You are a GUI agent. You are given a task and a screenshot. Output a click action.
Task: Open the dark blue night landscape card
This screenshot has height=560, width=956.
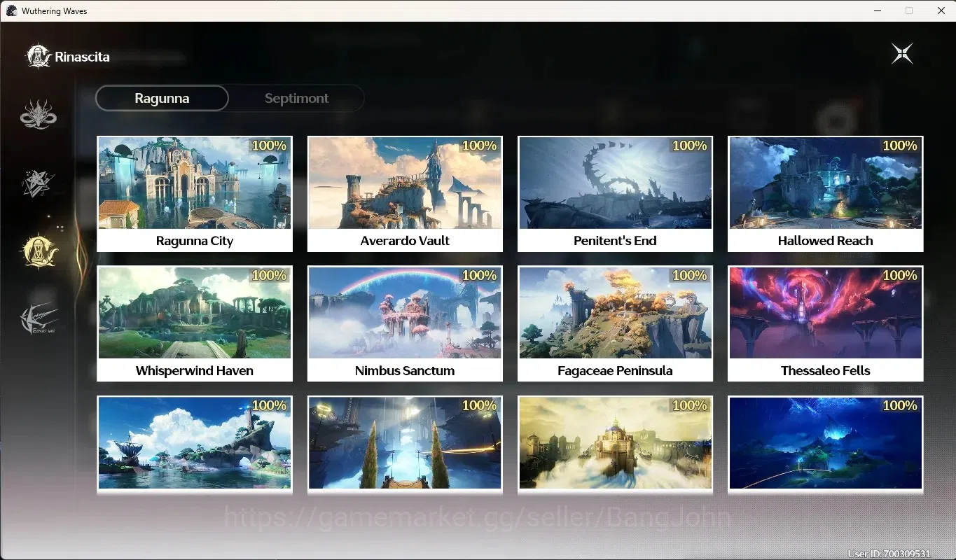(826, 444)
